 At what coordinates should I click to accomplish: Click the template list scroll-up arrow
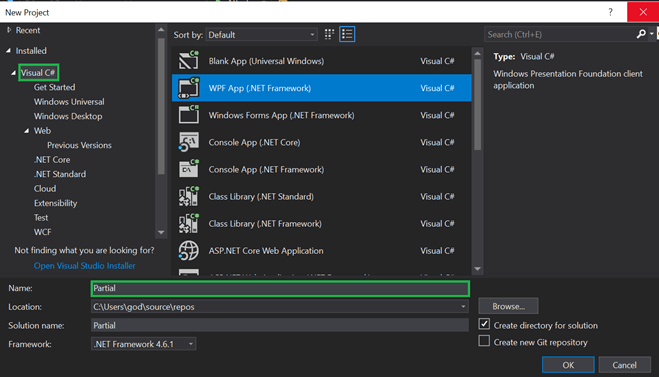[x=477, y=53]
